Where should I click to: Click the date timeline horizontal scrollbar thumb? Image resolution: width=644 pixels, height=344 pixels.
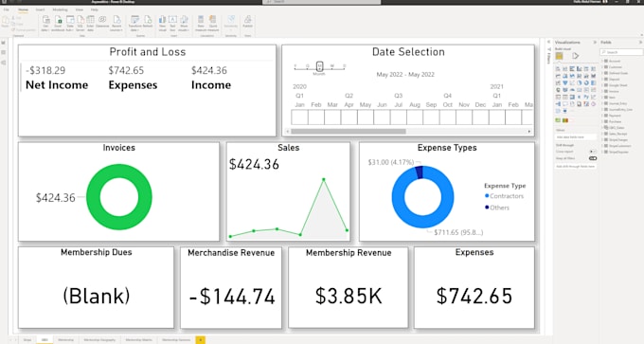[x=349, y=132]
